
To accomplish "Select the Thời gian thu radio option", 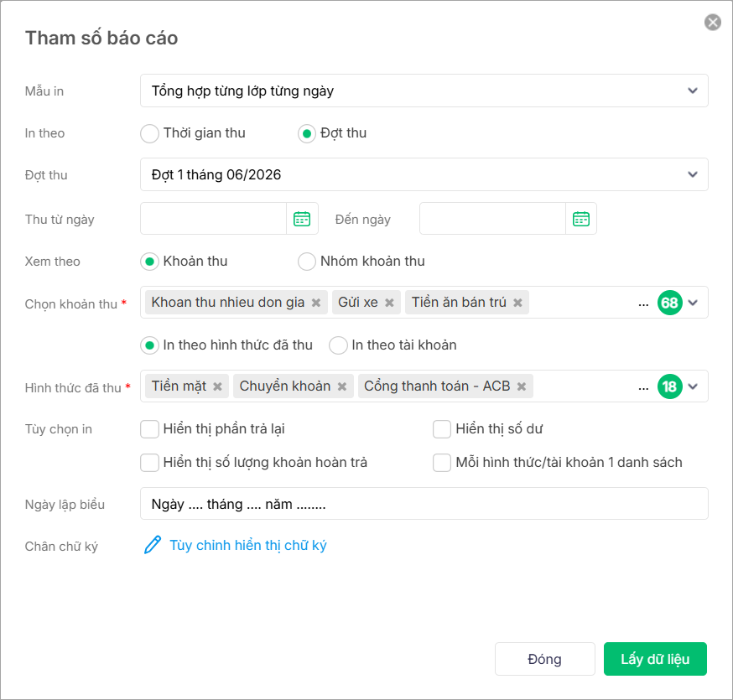I will [x=149, y=133].
